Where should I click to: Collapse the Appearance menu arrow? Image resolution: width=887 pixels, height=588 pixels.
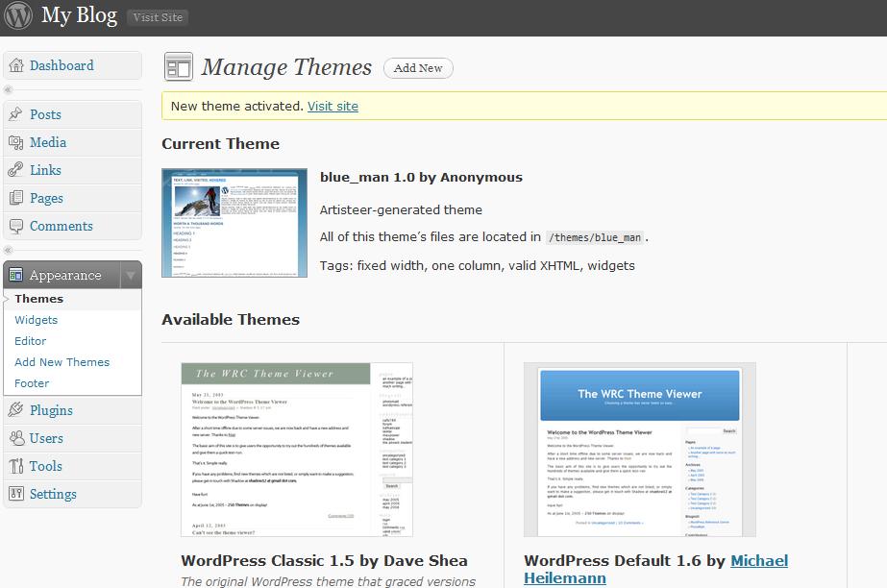(x=130, y=276)
